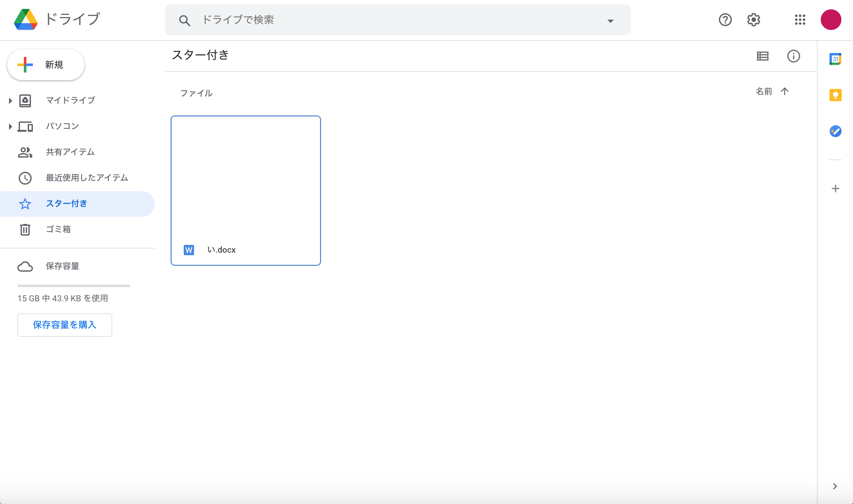Select the い.docx file thumbnail
Screen dimensions: 853x504
[246, 190]
